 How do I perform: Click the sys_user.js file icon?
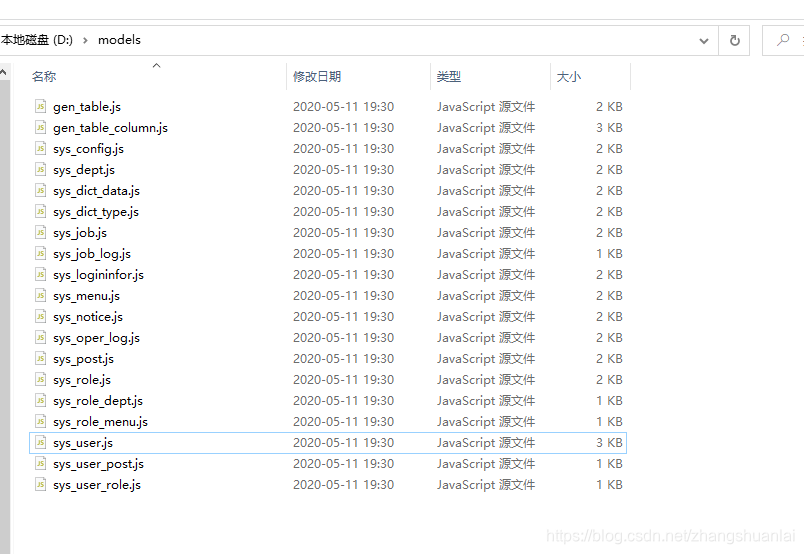(x=41, y=443)
